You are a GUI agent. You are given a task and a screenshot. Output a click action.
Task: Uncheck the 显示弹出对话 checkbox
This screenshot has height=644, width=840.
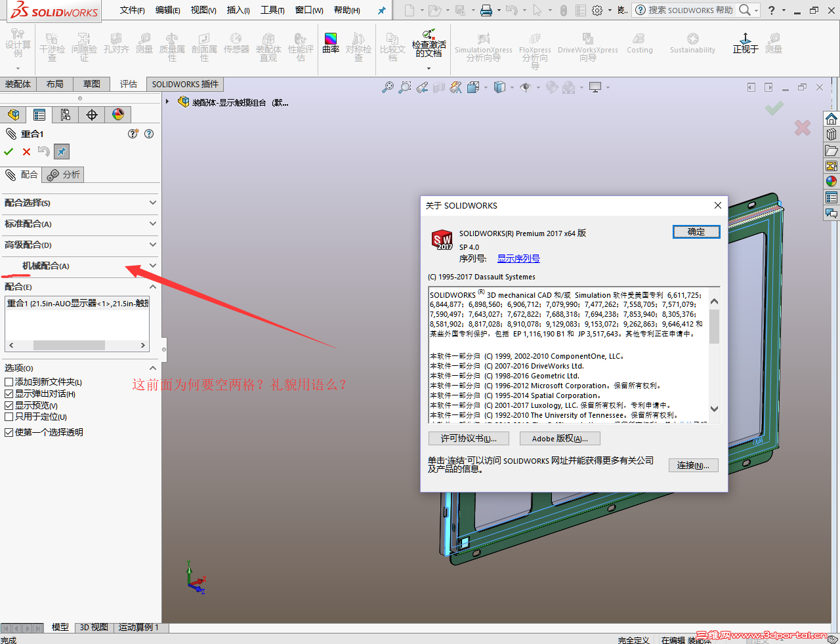[9, 394]
